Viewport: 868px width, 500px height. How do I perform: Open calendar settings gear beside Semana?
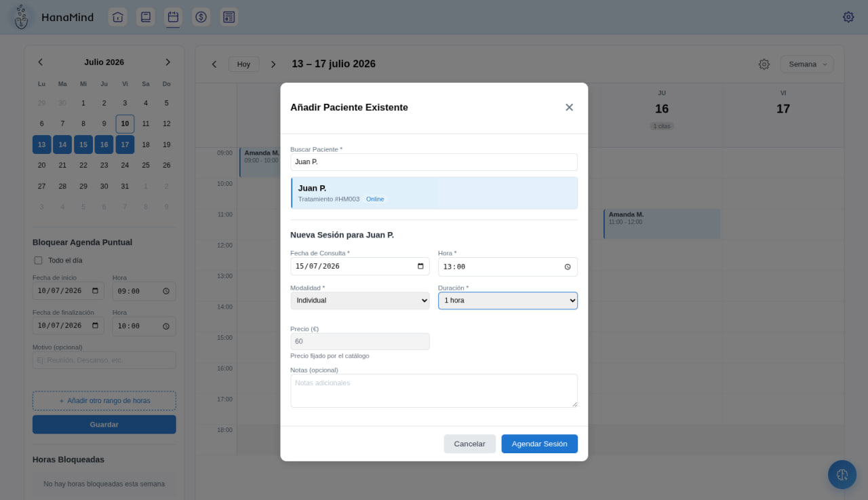tap(764, 64)
